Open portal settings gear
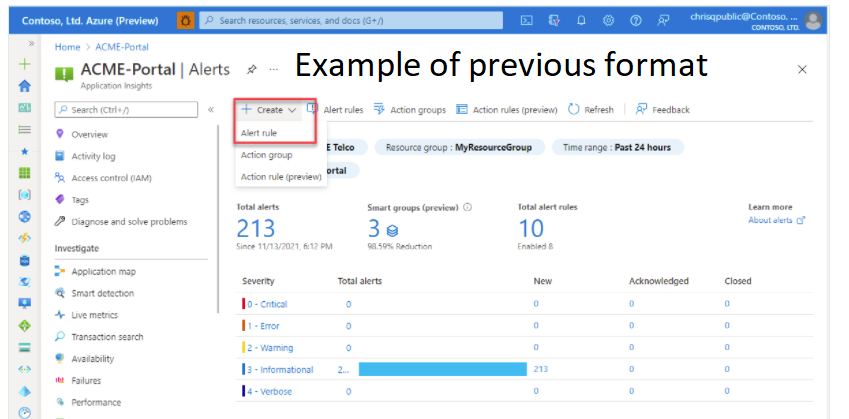849x419 pixels. [x=609, y=21]
